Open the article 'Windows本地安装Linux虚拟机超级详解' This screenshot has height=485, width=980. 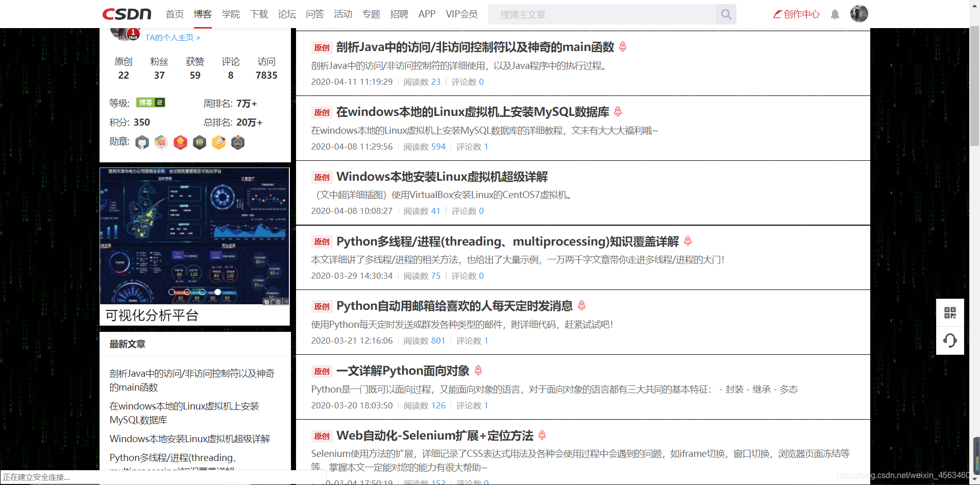click(x=443, y=177)
